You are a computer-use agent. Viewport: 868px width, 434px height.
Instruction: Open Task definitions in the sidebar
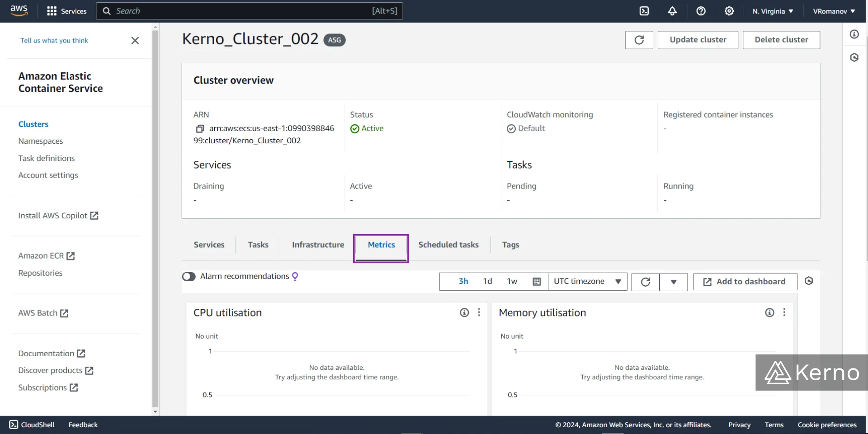pos(47,158)
